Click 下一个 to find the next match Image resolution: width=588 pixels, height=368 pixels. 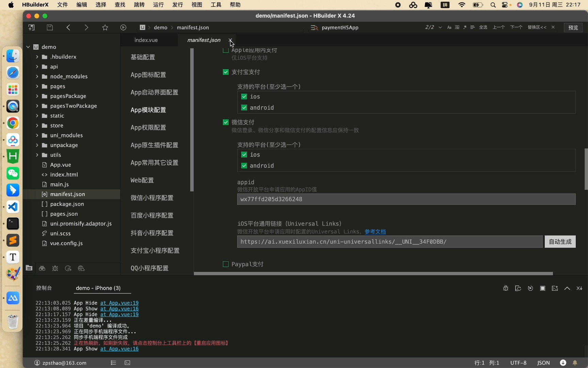pyautogui.click(x=516, y=28)
